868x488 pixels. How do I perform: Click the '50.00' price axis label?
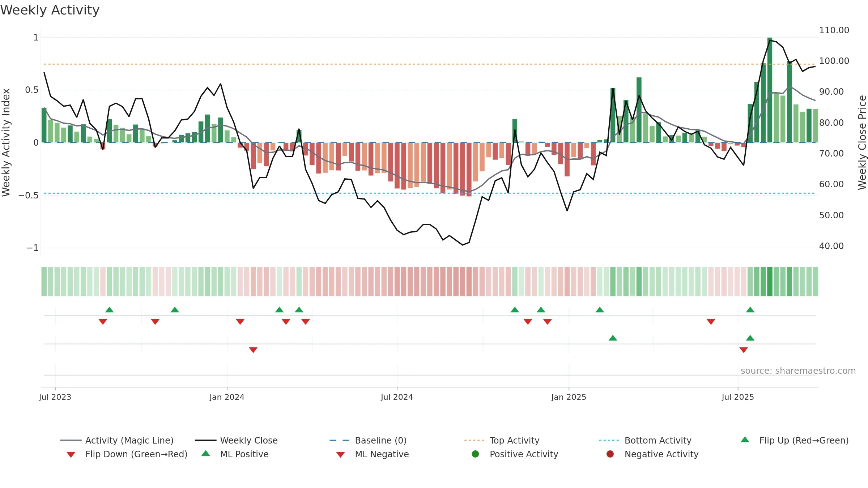pos(831,215)
